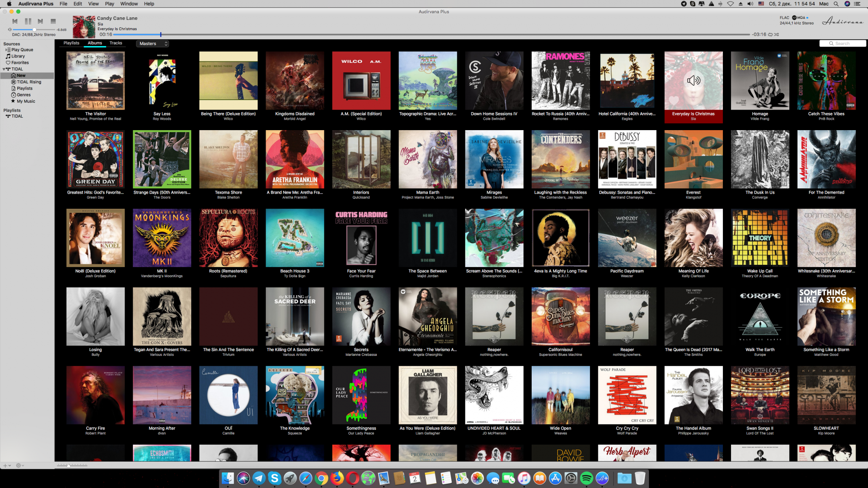Open Skype in the Dock

pyautogui.click(x=274, y=478)
